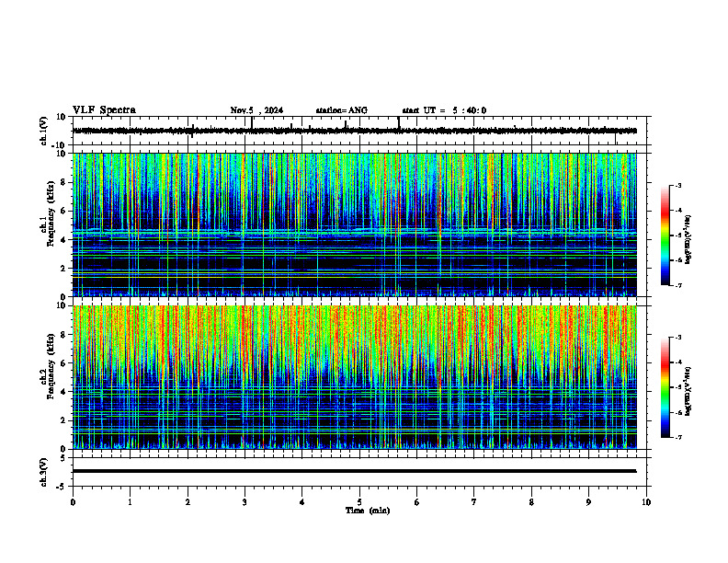The height and width of the screenshot is (563, 728).
Task: Click the ch.2 spectrogram color scale bar
Action: point(665,387)
